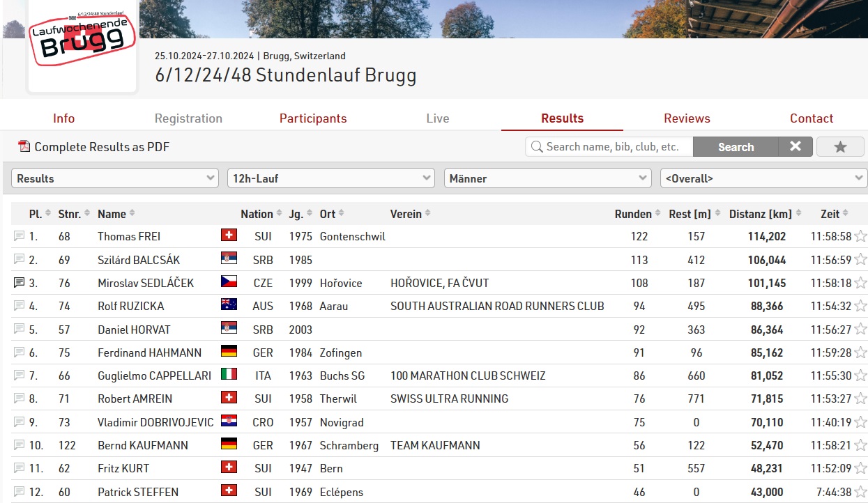Image resolution: width=868 pixels, height=503 pixels.
Task: Open comment icon for Guglielmo CAPPELLARI
Action: point(19,375)
